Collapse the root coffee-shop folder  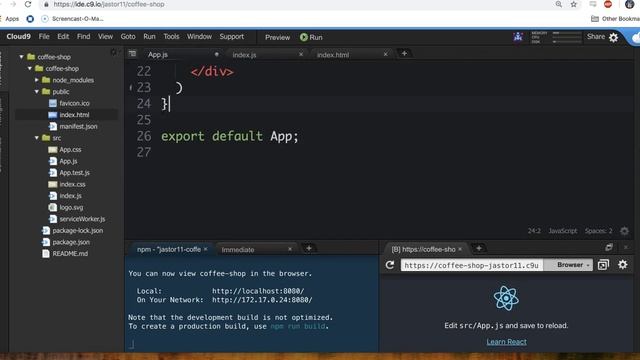point(21,57)
